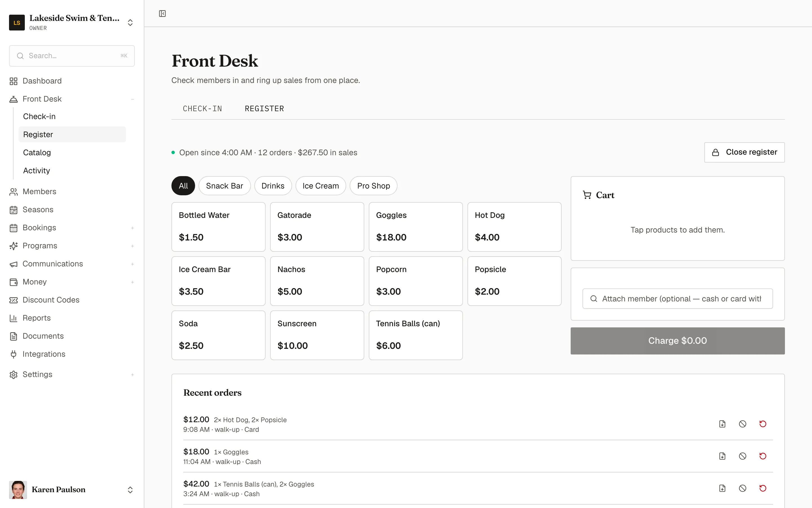Click the Integrations plug icon
The image size is (812, 508).
(x=14, y=354)
